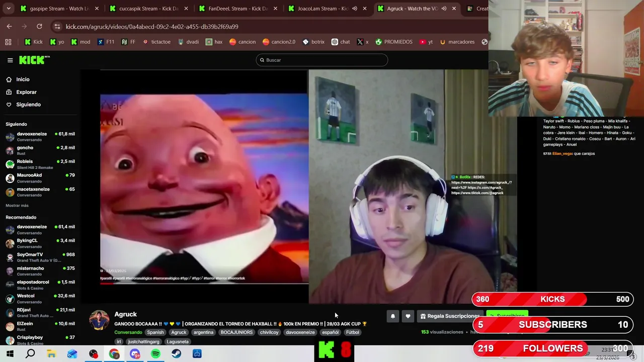Open macetaxeneize channel in sidebar
Viewport: 644px width, 362px height.
[40, 192]
